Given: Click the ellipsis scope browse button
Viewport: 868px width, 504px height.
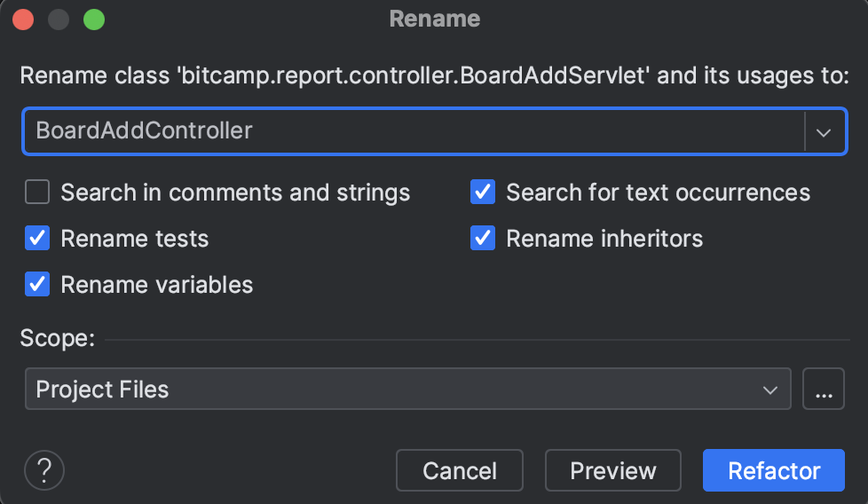Looking at the screenshot, I should (823, 390).
